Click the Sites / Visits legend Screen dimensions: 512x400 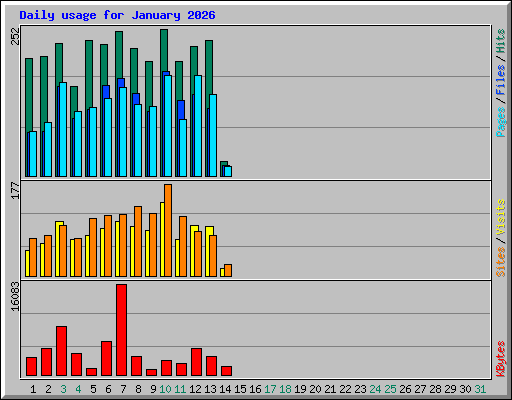click(501, 238)
